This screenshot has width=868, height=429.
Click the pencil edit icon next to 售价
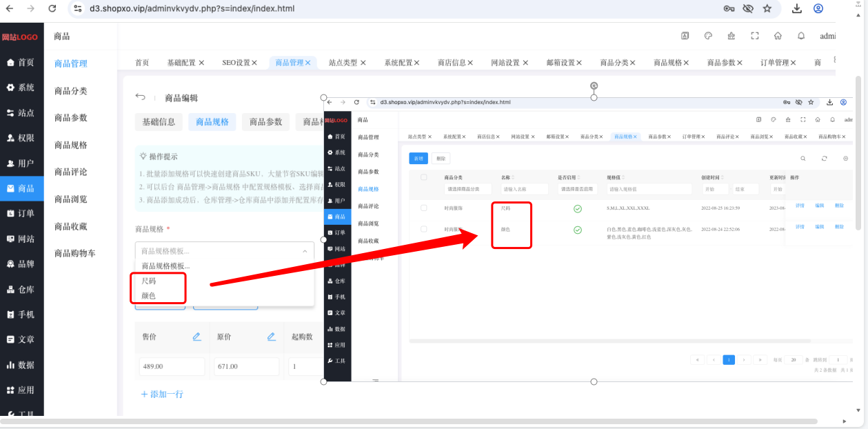196,337
